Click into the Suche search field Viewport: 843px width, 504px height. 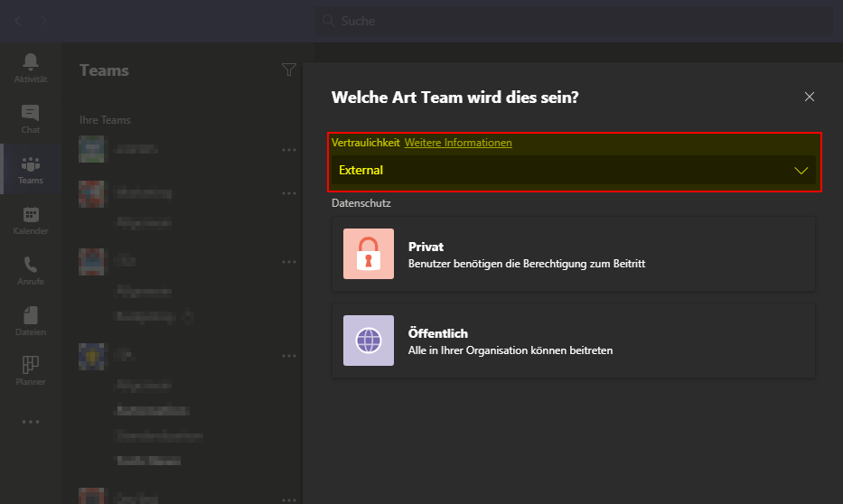tap(578, 21)
